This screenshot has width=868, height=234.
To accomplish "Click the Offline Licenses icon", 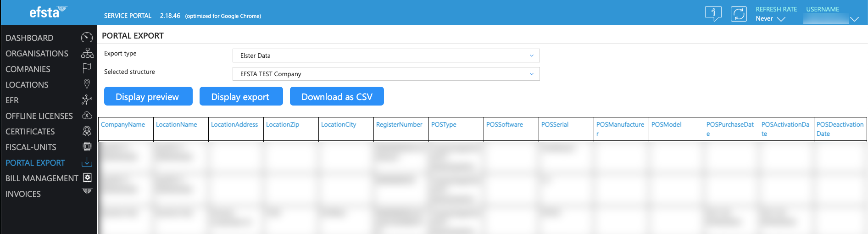I will click(x=87, y=115).
